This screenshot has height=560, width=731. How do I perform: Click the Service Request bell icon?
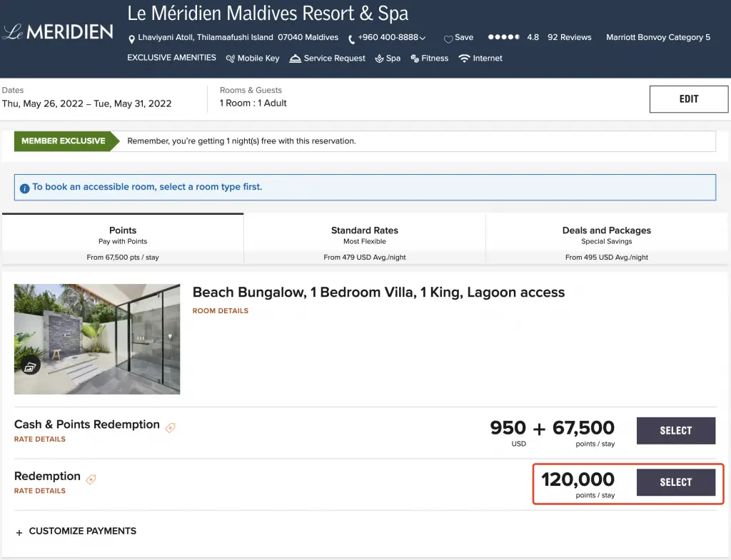pos(295,58)
